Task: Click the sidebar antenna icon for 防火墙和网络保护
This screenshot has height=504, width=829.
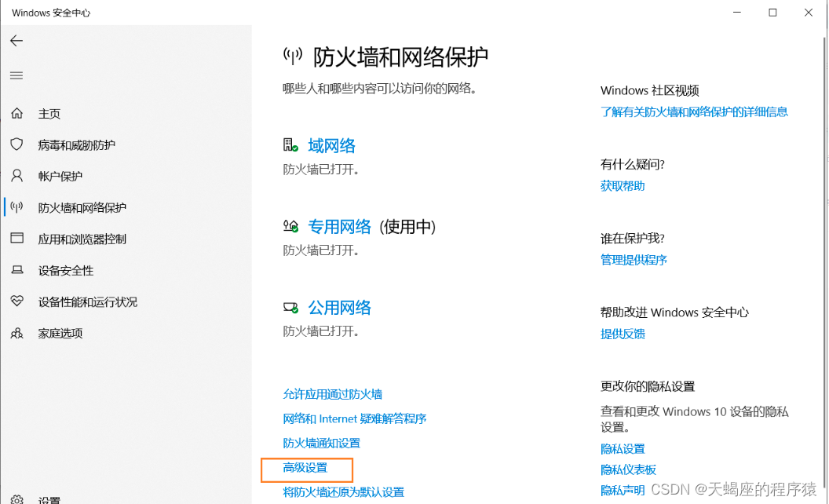Action: [17, 207]
